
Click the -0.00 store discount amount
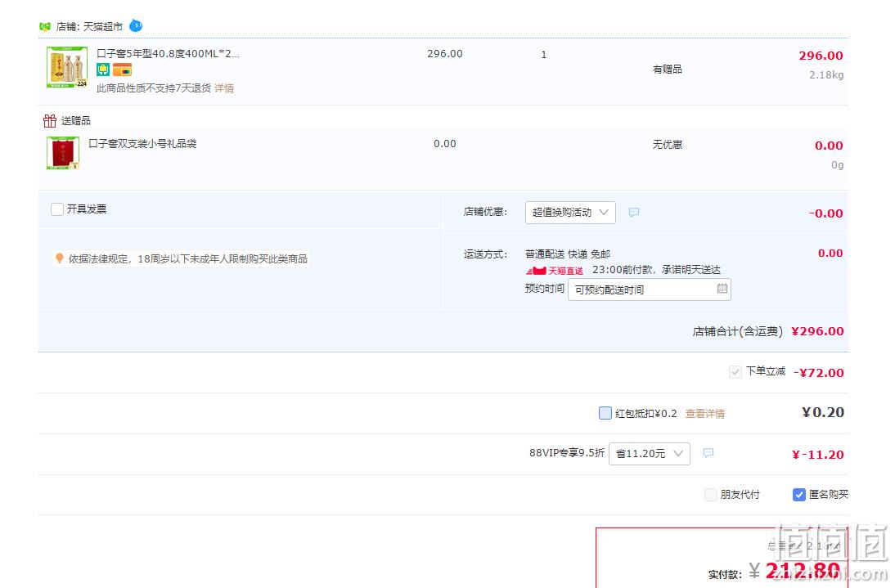click(825, 213)
